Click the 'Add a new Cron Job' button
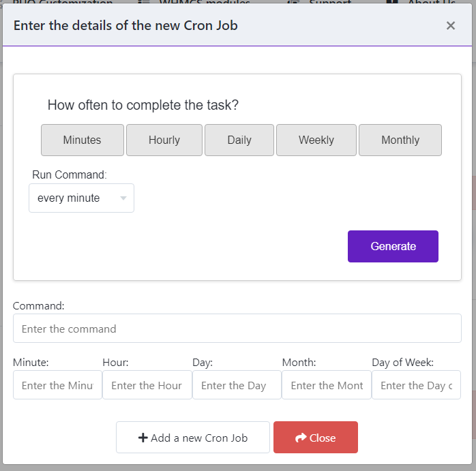Viewport: 476px width, 471px height. 193,438
